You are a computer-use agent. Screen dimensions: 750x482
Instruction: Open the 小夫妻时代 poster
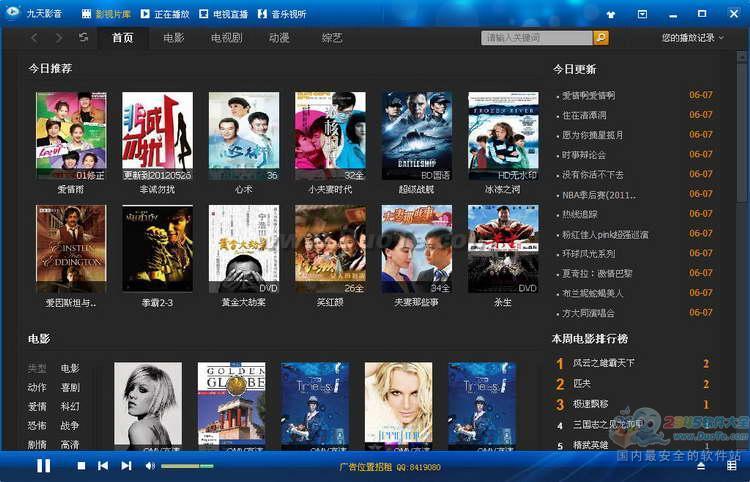tap(331, 136)
